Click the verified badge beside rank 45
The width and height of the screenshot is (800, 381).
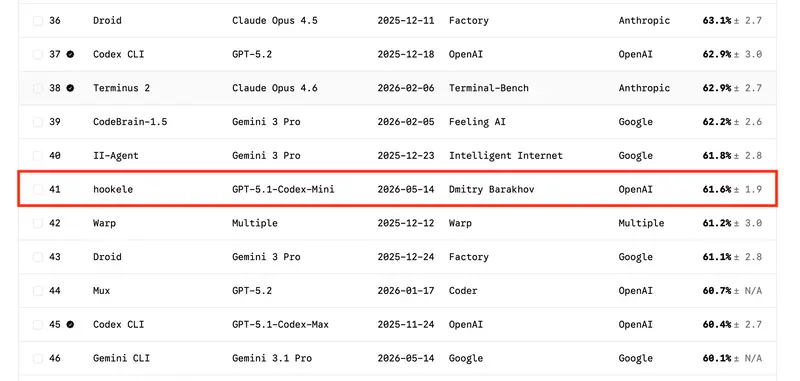[x=70, y=324]
